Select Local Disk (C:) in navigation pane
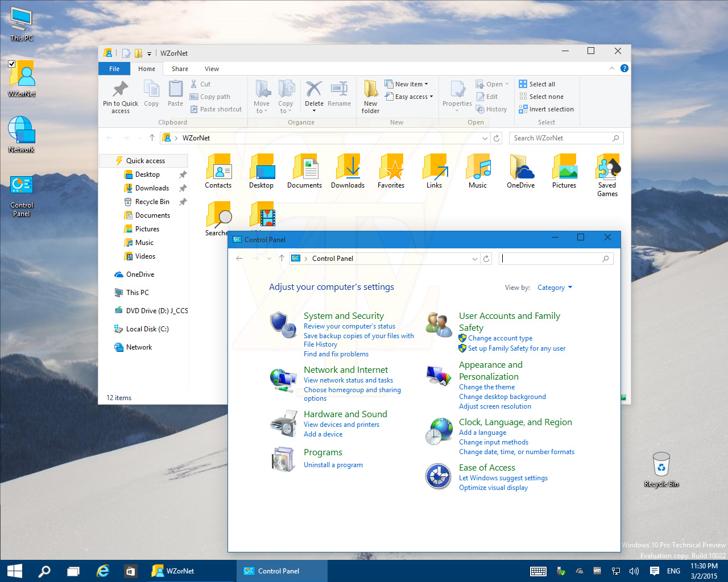The width and height of the screenshot is (728, 582). click(147, 329)
